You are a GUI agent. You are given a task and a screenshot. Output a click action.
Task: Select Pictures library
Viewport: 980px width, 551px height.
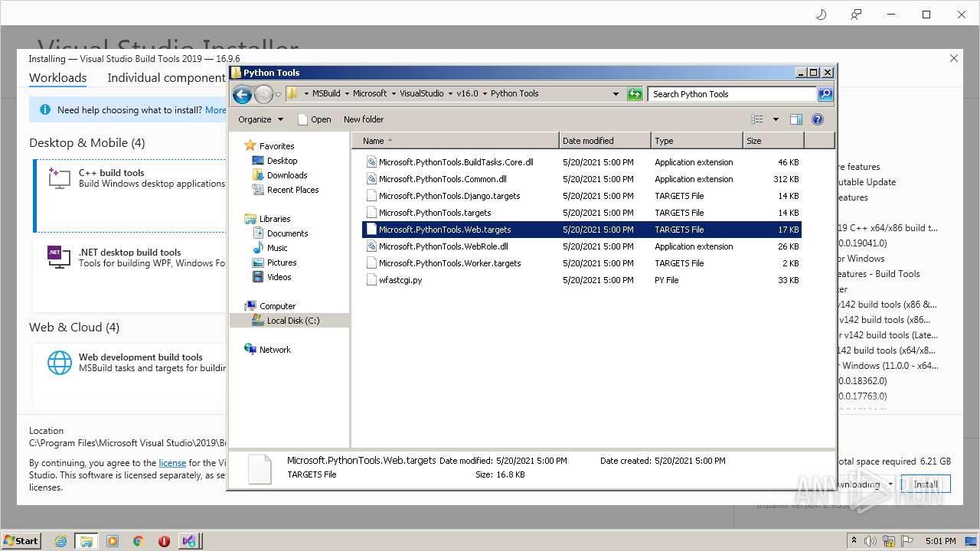pyautogui.click(x=282, y=262)
